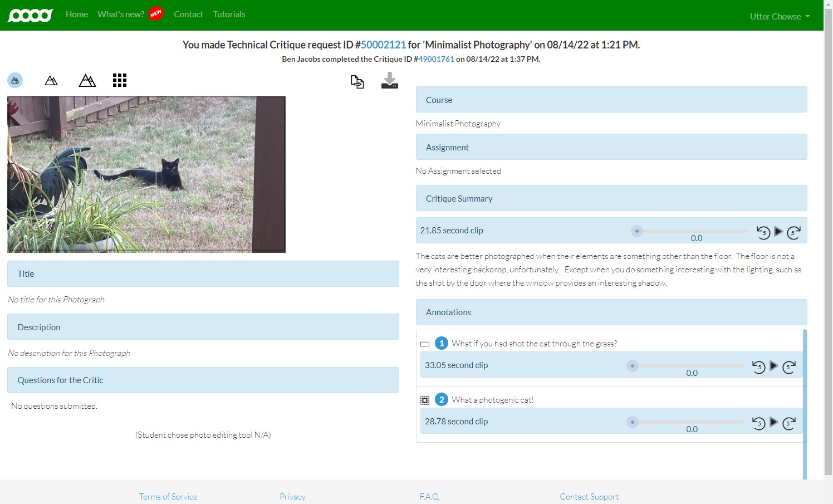Image resolution: width=833 pixels, height=504 pixels.
Task: Play the 33.05 second annotation clip
Action: coord(773,365)
